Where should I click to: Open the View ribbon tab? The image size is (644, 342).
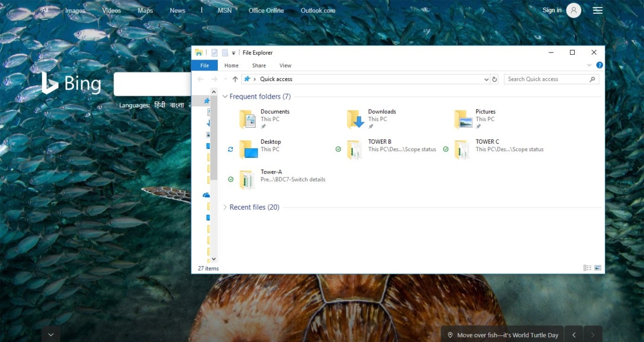[285, 65]
